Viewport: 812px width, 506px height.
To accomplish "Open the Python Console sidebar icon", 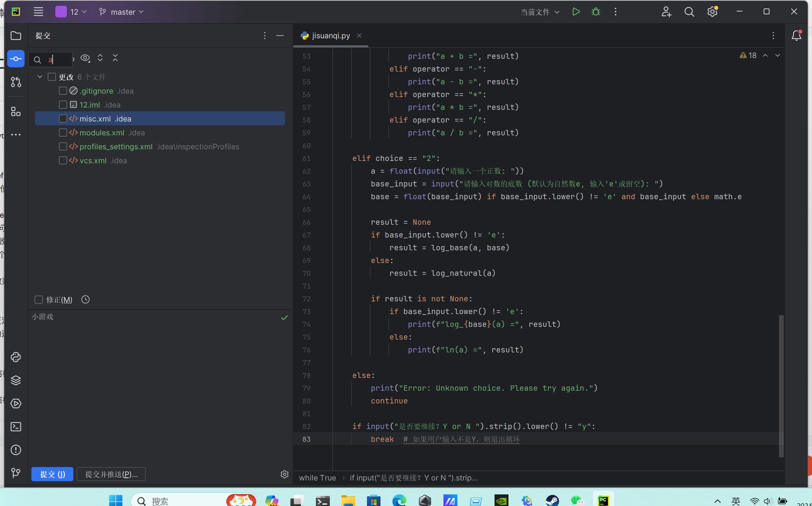I will pos(16,357).
